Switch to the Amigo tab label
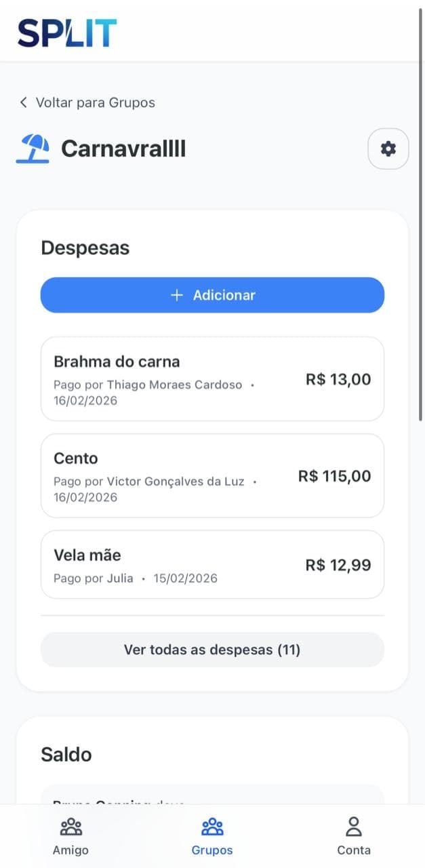 pyautogui.click(x=70, y=850)
